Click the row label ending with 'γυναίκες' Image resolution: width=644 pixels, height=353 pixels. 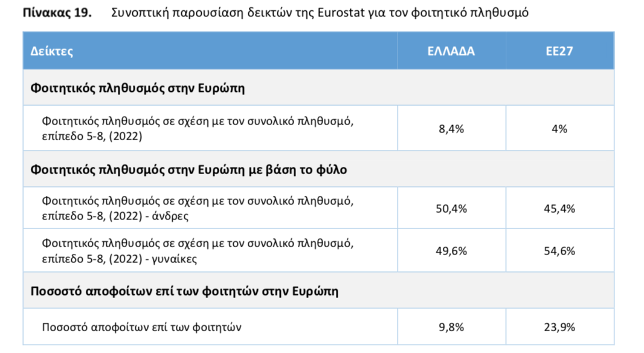tap(198, 251)
